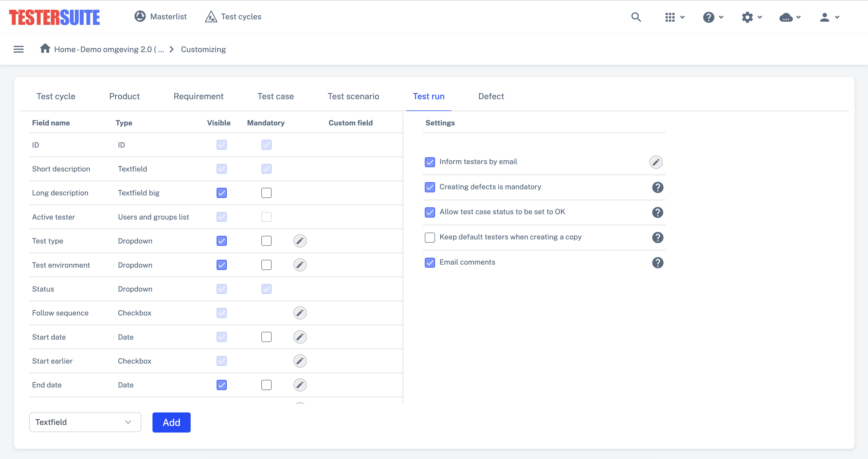Click the Home house icon
The width and height of the screenshot is (868, 459).
click(45, 48)
